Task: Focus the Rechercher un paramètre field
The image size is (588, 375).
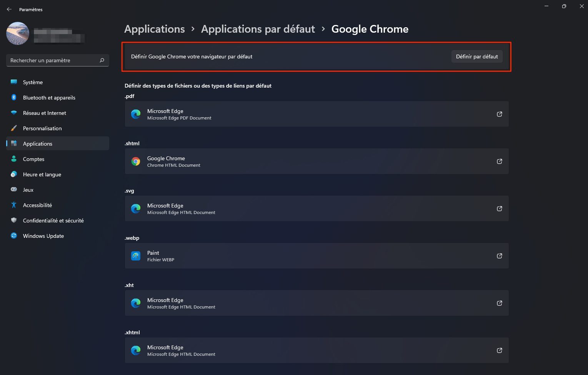Action: [x=58, y=60]
